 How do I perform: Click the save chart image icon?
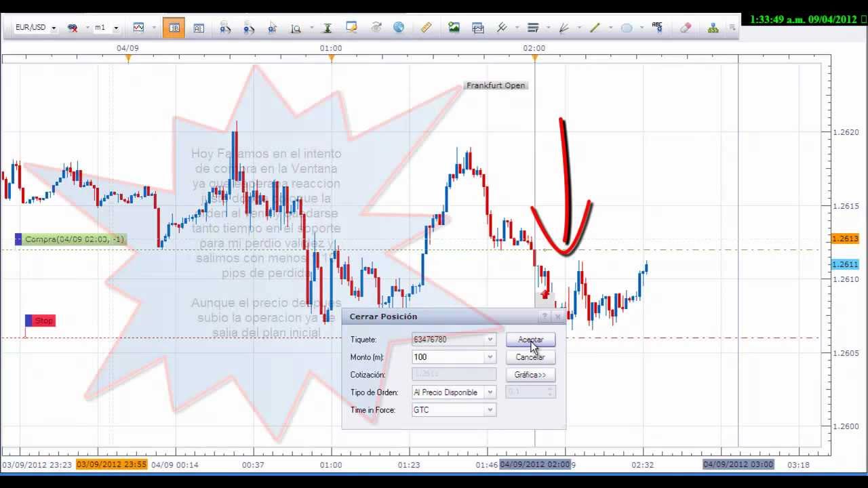pos(454,28)
